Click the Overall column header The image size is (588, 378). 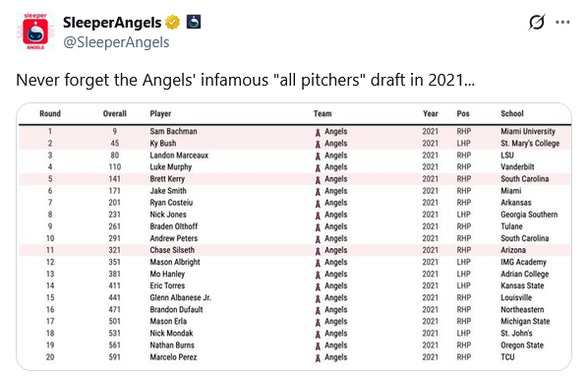click(x=115, y=114)
